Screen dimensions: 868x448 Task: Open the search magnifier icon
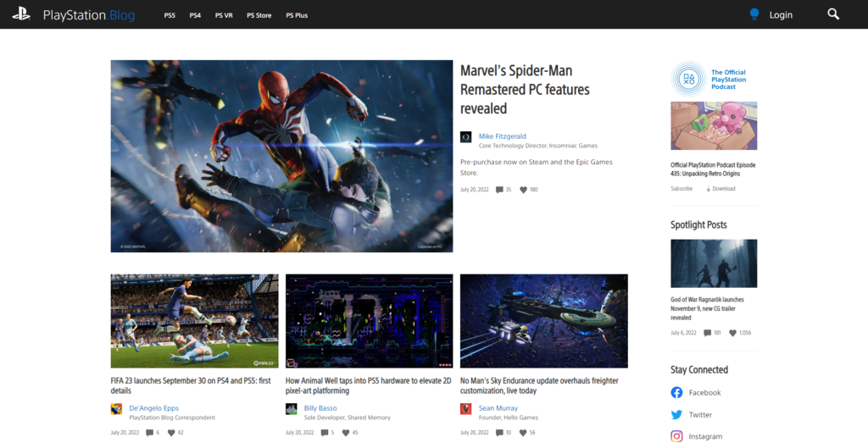pyautogui.click(x=833, y=14)
